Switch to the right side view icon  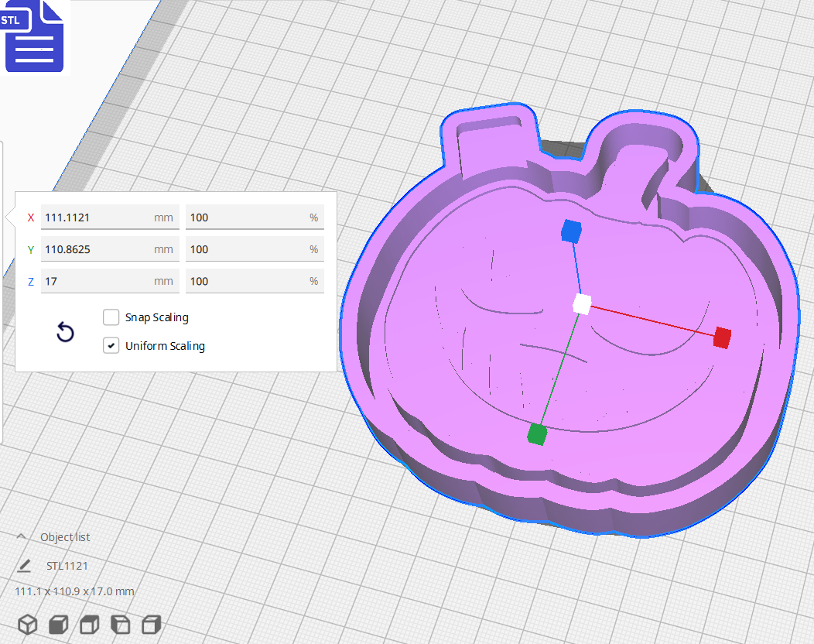click(151, 624)
